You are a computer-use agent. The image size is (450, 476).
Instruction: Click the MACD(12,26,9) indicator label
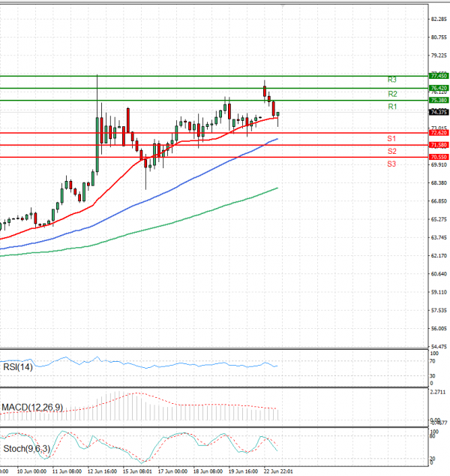[x=32, y=408]
